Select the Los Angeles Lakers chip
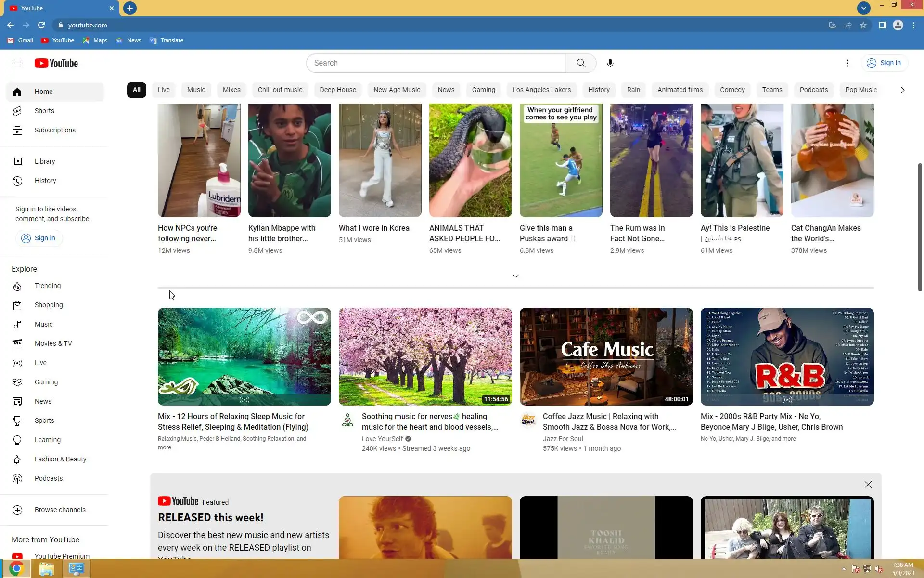 pyautogui.click(x=541, y=90)
